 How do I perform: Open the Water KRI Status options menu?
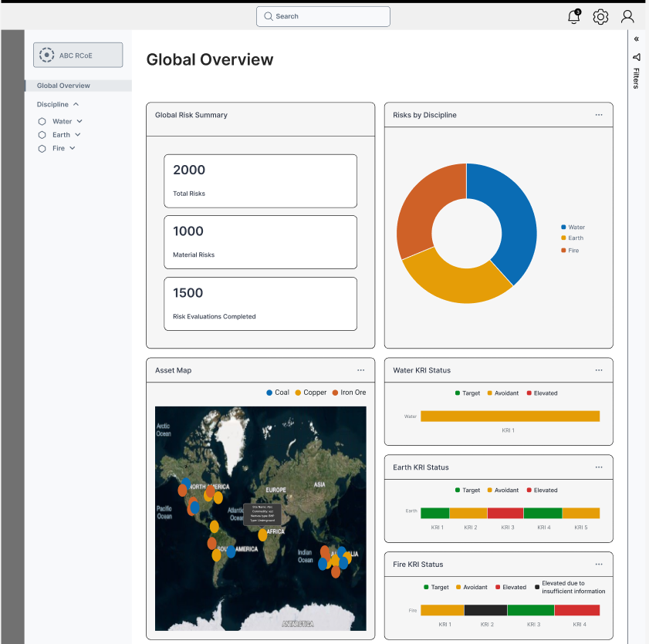(599, 369)
